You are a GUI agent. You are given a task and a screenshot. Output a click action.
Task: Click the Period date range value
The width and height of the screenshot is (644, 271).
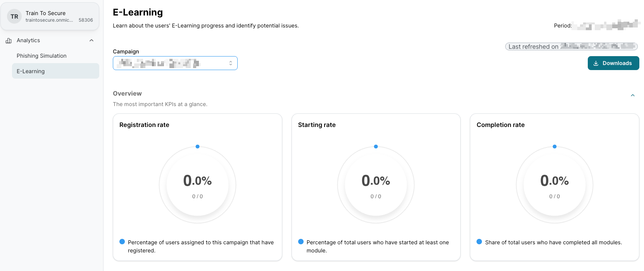[x=606, y=26]
